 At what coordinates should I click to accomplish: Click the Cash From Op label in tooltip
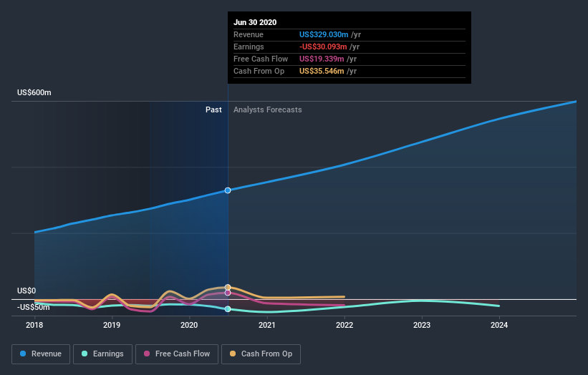259,71
